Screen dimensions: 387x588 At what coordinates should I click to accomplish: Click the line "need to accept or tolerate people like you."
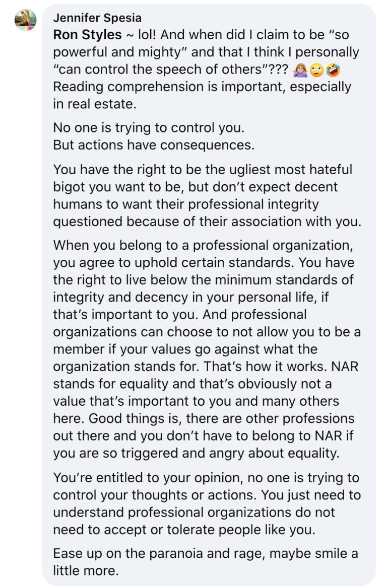pyautogui.click(x=184, y=530)
